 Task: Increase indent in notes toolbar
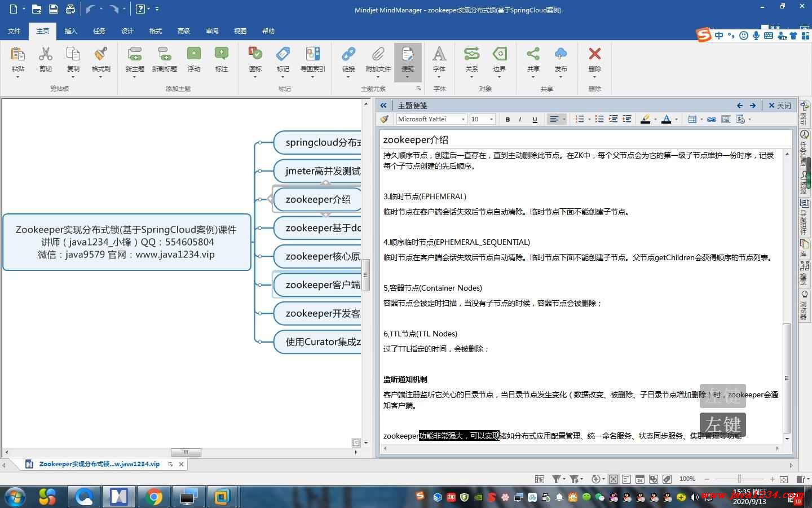[x=626, y=119]
